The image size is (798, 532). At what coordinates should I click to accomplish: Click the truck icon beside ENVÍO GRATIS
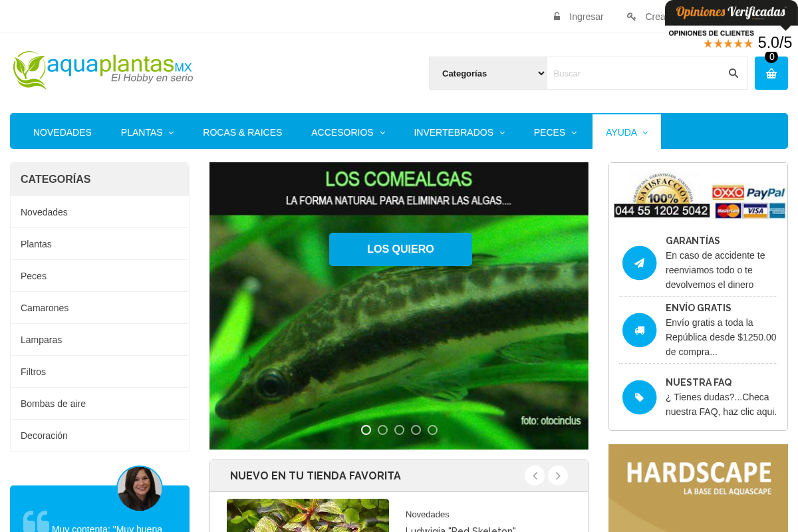[639, 330]
